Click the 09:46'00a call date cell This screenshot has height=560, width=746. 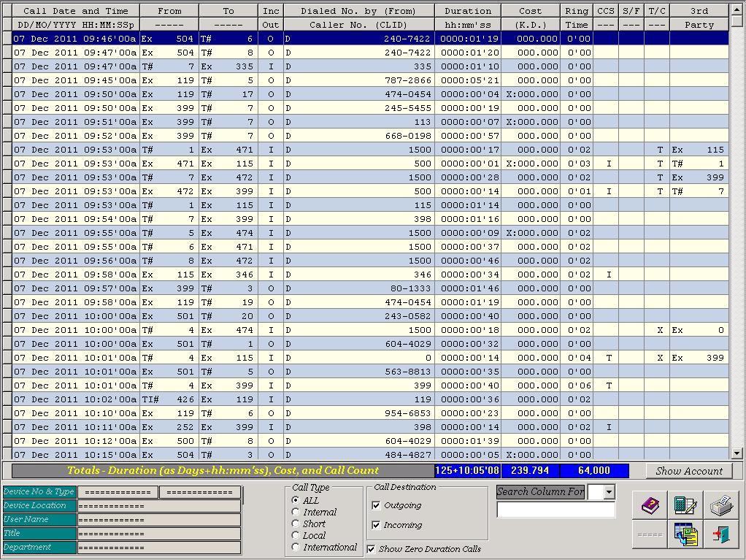pyautogui.click(x=75, y=39)
